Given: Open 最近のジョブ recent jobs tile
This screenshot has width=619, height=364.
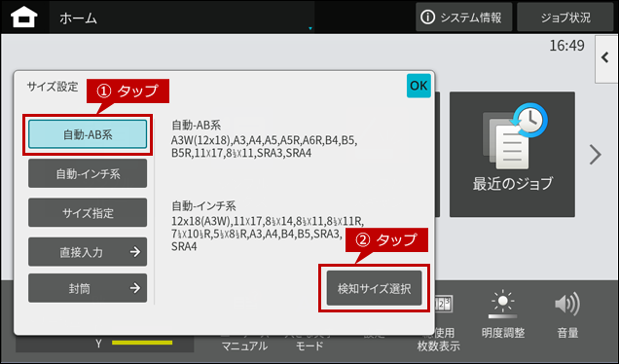Looking at the screenshot, I should [512, 155].
